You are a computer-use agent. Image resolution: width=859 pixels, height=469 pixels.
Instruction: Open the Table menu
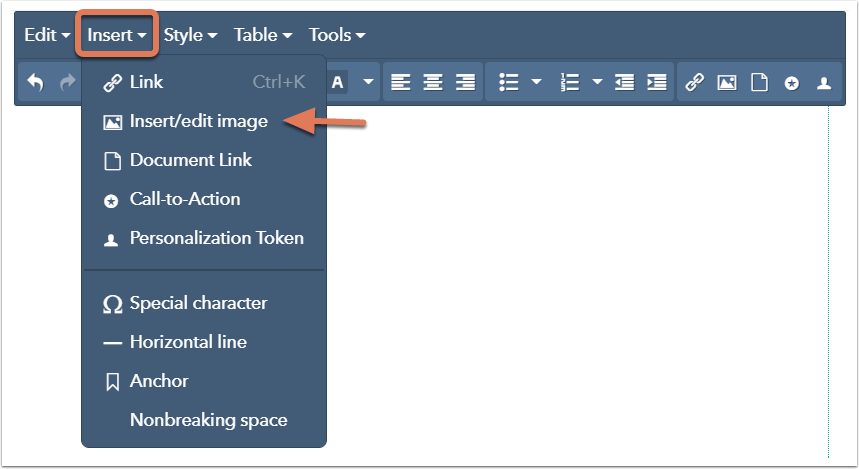click(263, 35)
